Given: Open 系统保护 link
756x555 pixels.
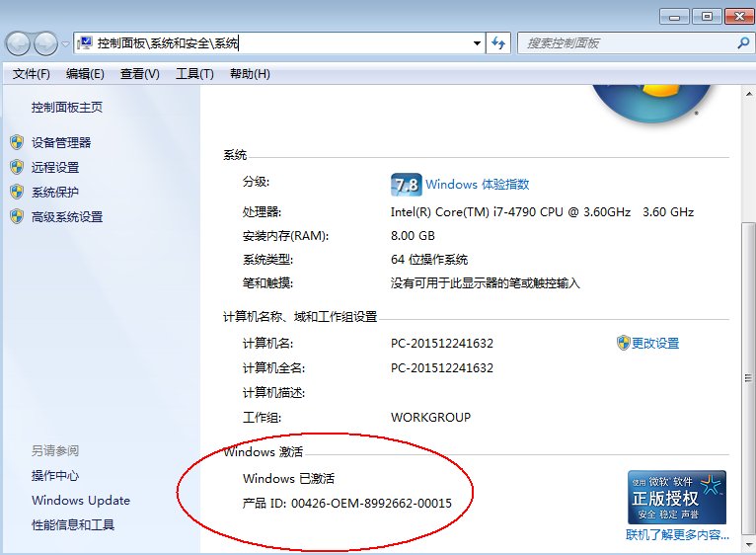Looking at the screenshot, I should (x=55, y=193).
